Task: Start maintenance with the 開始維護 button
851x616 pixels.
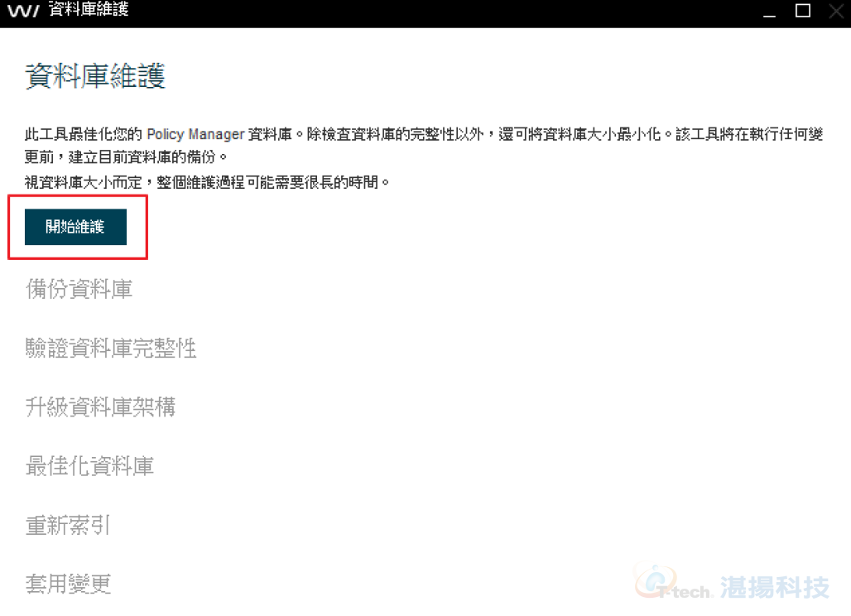Action: tap(75, 227)
